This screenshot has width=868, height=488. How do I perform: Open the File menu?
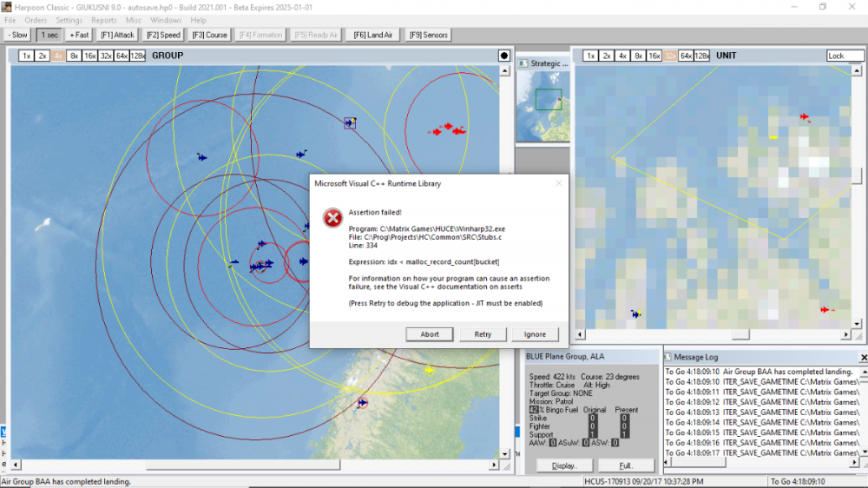click(x=10, y=20)
